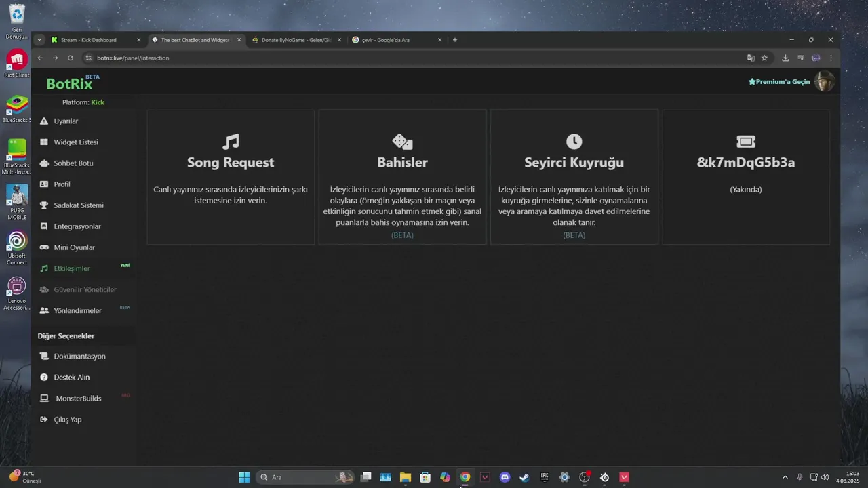Go to Sadakat Sistemi
This screenshot has width=868, height=488.
(79, 205)
